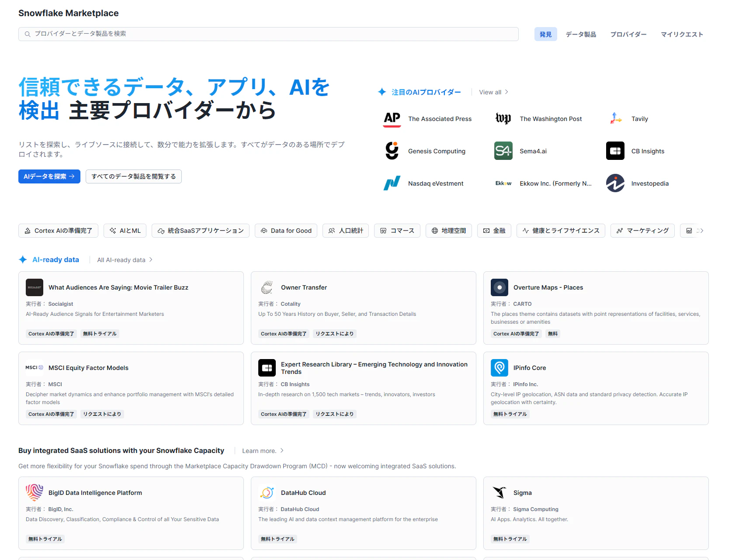Filter by Cortex AIの準備完了 category
Screen dimensions: 732x560
pyautogui.click(x=58, y=231)
